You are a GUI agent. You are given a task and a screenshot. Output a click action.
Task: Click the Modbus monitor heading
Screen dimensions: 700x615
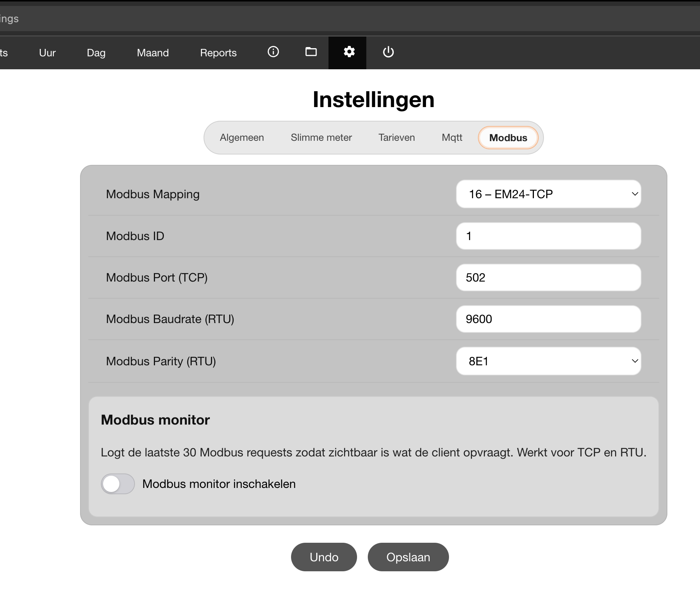pos(155,420)
